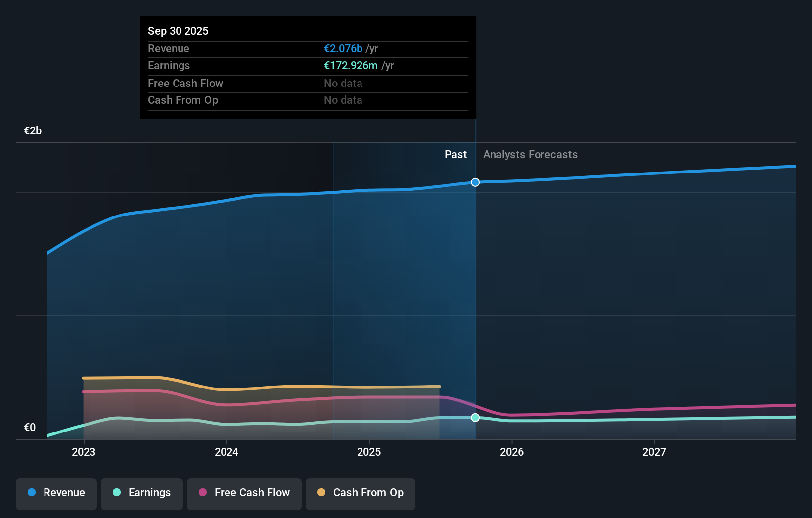Expand the Sep 30 2025 tooltip header
This screenshot has width=812, height=518.
click(x=178, y=31)
